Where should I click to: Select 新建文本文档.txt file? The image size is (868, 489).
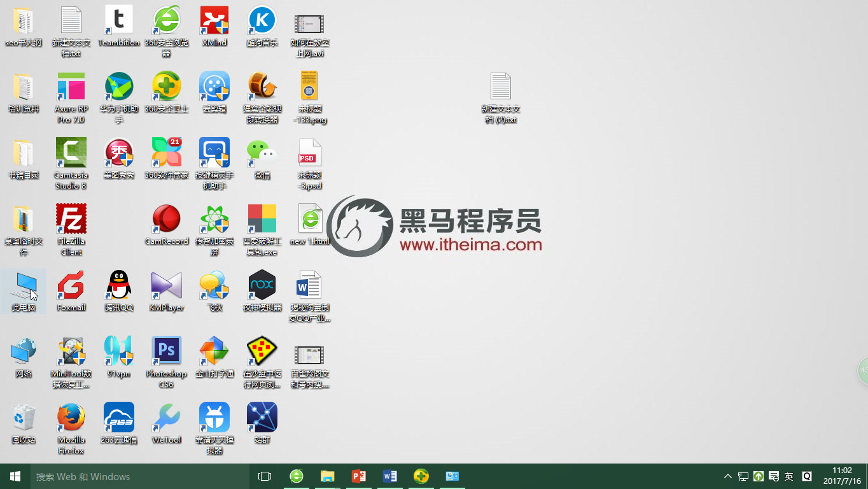[x=71, y=31]
